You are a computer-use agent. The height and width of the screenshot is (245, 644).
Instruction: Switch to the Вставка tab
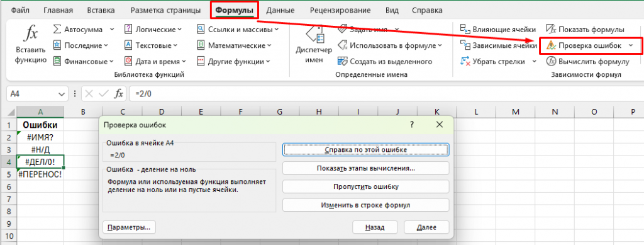coord(101,10)
